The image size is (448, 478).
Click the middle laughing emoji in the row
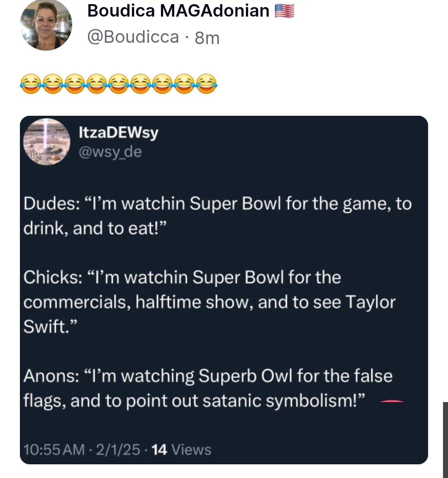tap(119, 83)
